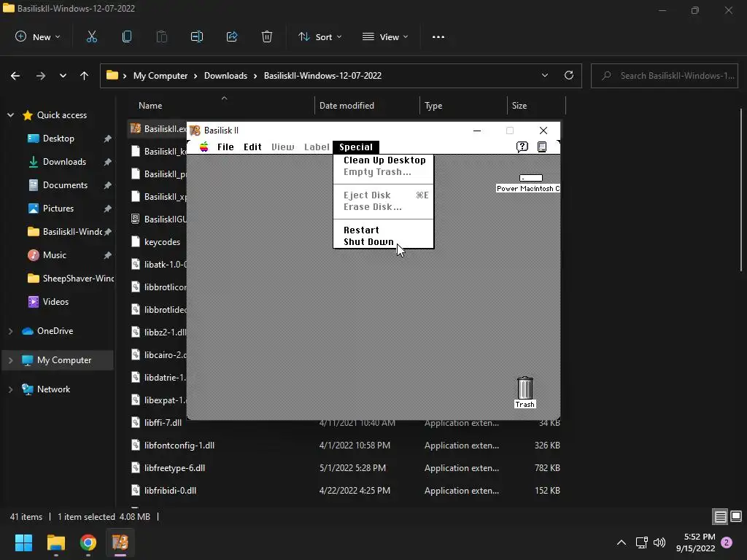Click the Explorer vertical scrollbar

(x=741, y=190)
